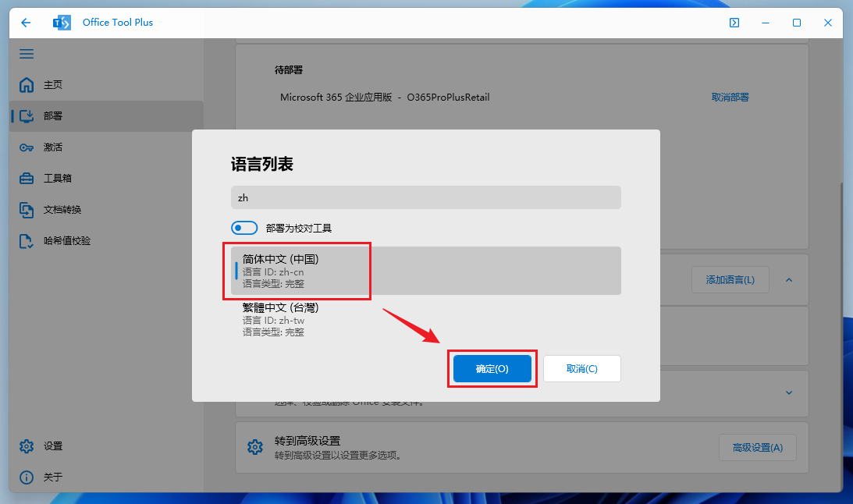Go to the 激活 page
The image size is (853, 504).
coord(107,147)
